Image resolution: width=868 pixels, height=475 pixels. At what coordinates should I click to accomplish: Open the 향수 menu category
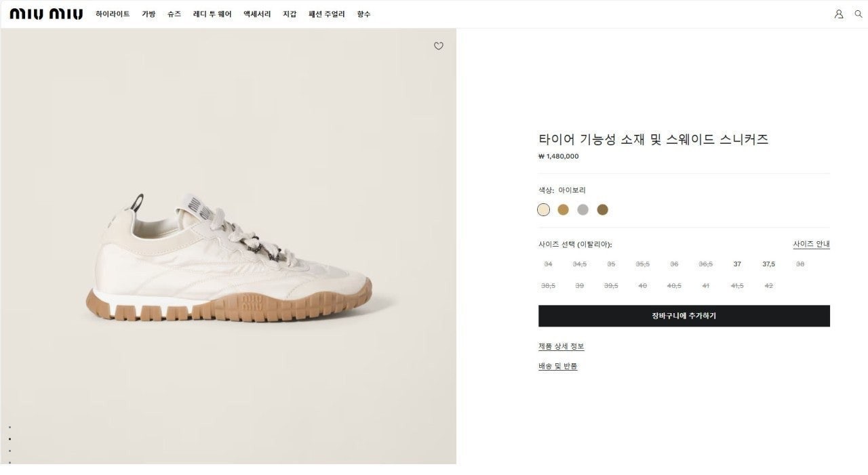tap(364, 14)
